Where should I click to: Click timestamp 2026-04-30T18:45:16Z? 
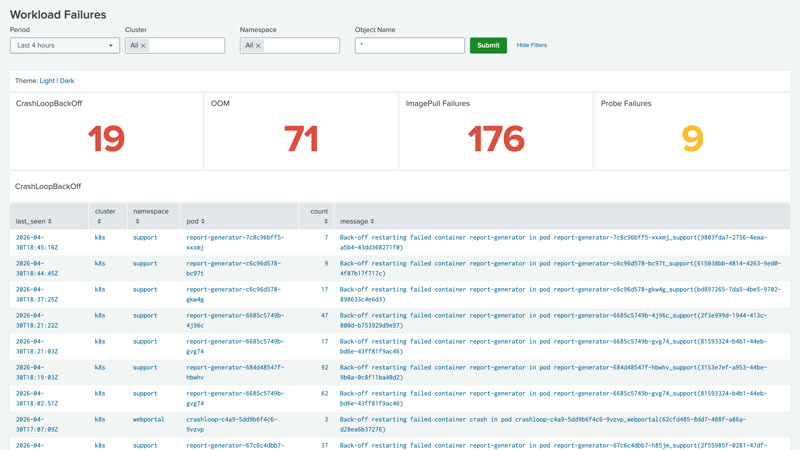[37, 242]
